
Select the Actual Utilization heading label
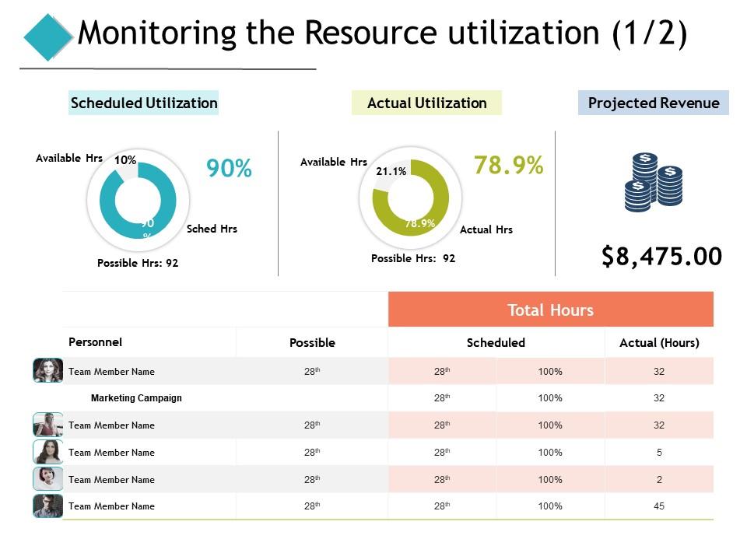(x=426, y=103)
